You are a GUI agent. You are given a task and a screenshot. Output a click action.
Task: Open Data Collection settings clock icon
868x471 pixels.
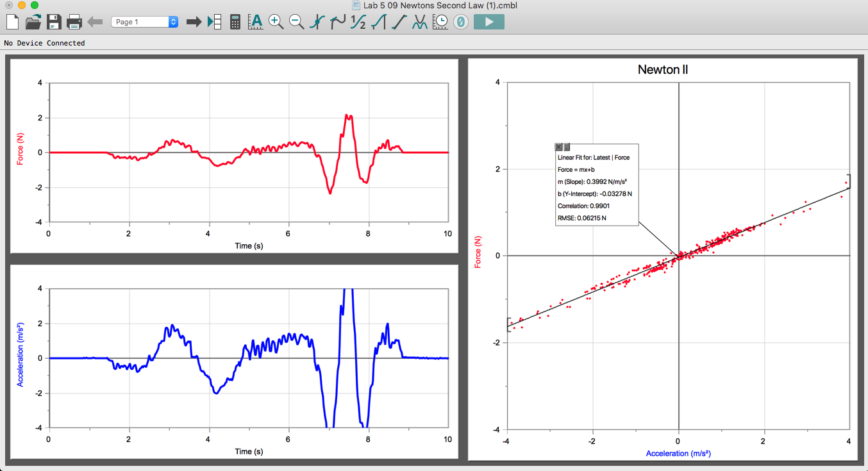[440, 22]
